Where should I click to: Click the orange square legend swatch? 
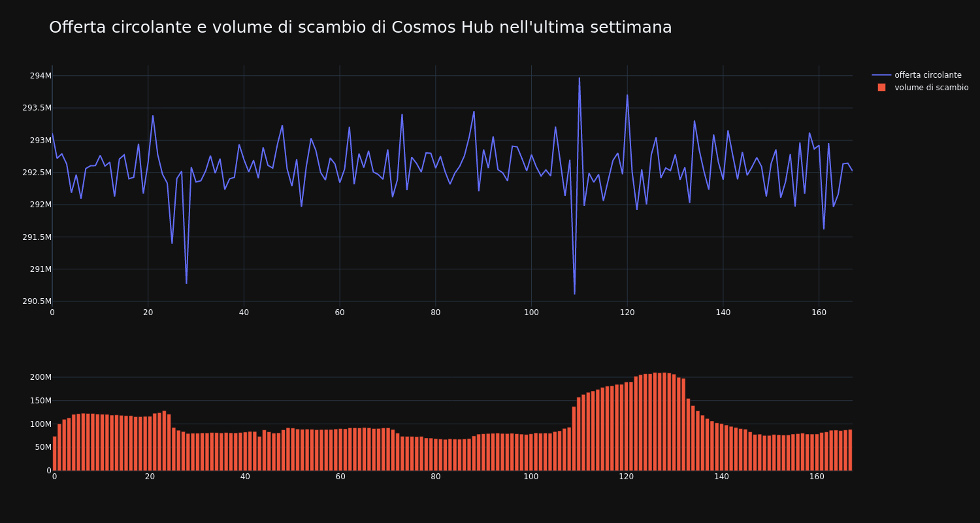(881, 88)
